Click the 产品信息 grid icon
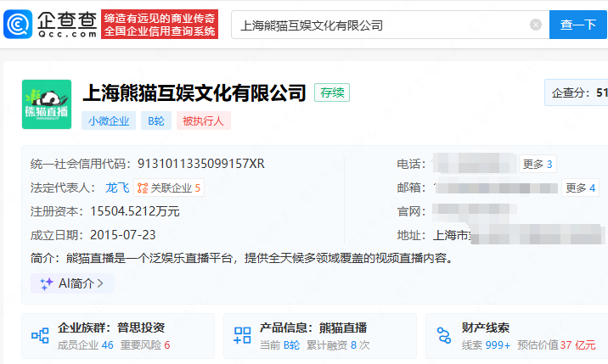Screen dimensions: 608x364 242,335
